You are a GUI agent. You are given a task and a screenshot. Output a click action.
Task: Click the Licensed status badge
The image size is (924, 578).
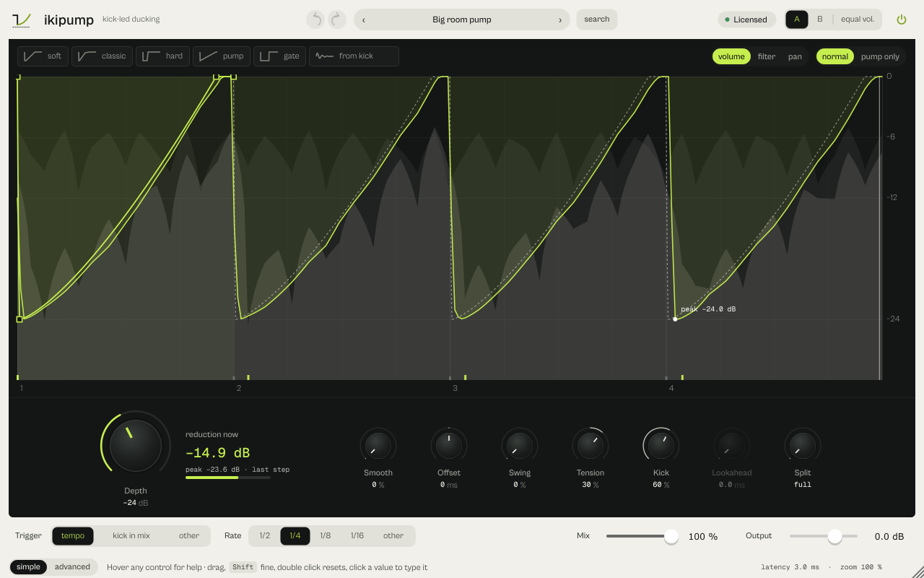tap(746, 20)
